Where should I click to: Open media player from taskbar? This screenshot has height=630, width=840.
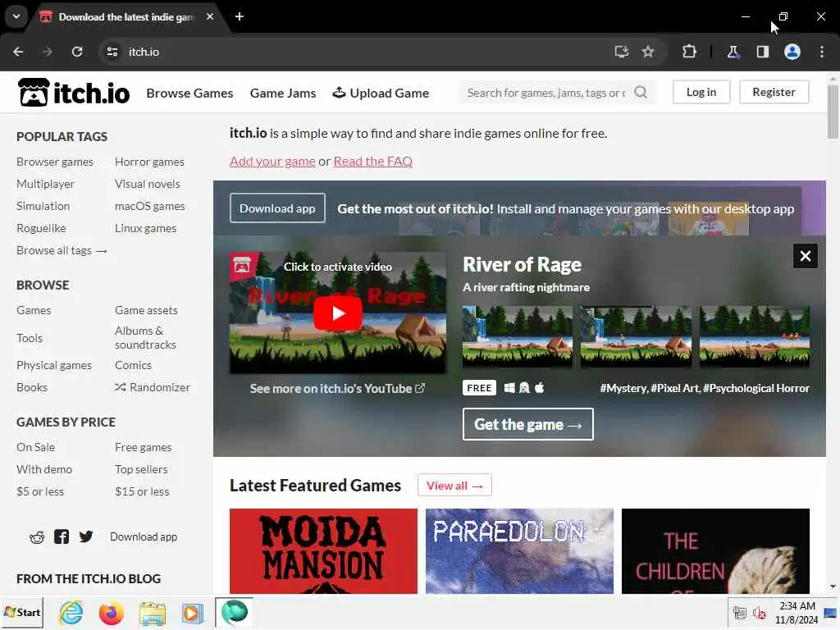coord(192,613)
